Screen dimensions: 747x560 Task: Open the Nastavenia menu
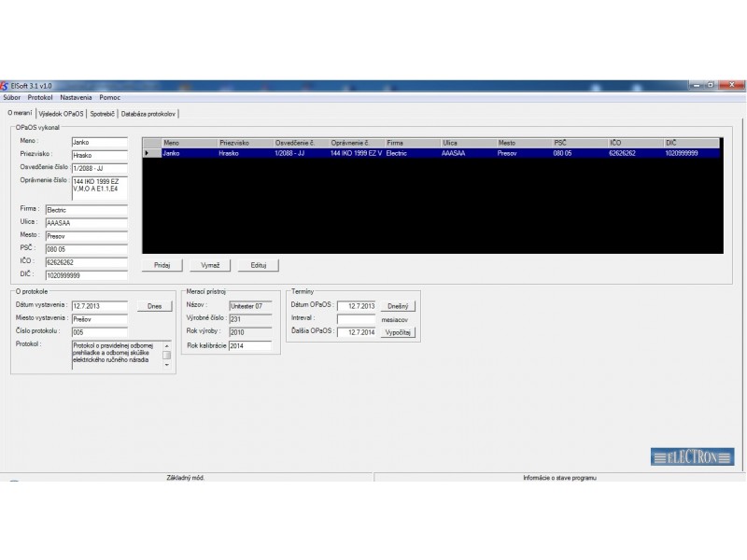coord(76,97)
